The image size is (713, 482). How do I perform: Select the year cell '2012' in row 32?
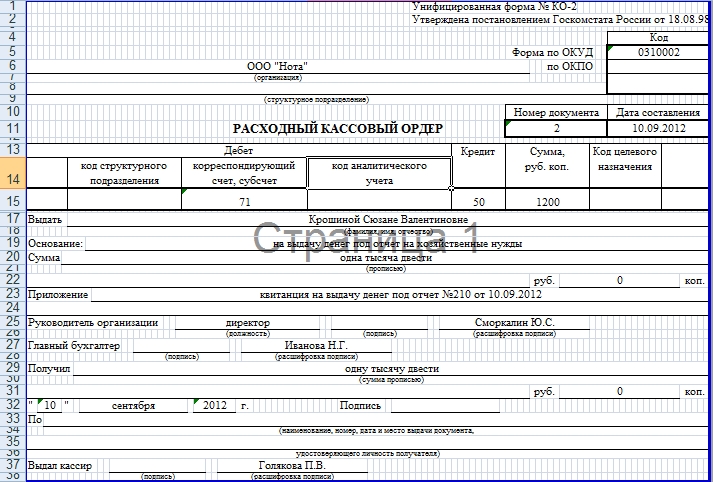[215, 406]
